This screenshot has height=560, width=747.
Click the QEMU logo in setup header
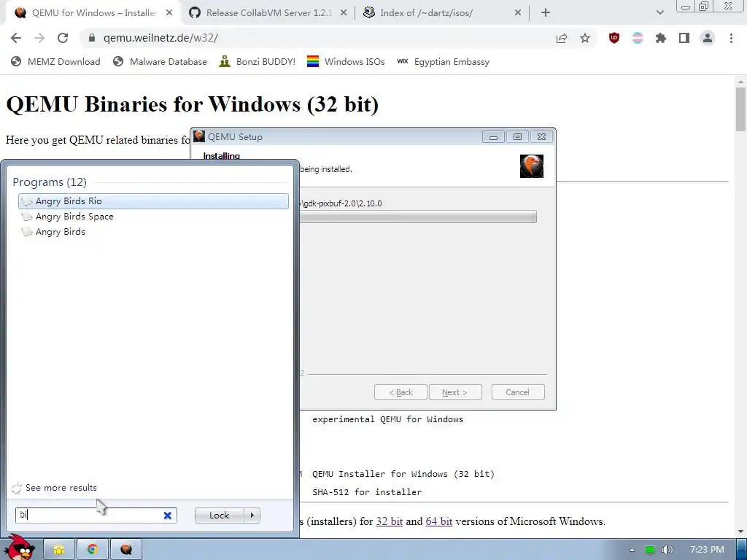532,166
